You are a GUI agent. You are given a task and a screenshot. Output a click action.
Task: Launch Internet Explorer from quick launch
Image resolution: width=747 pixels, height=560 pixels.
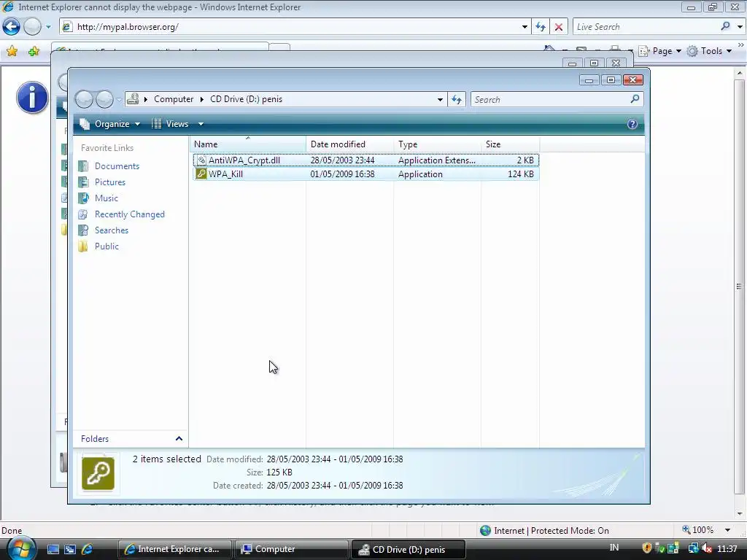tap(88, 549)
